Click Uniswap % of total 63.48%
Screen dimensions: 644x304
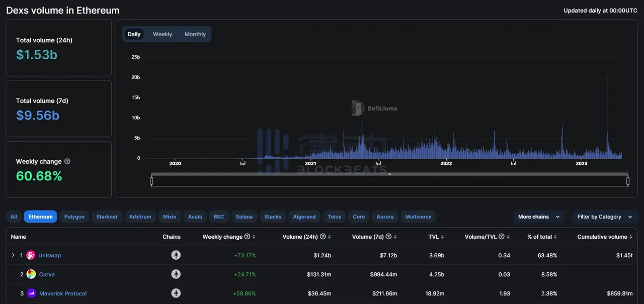click(x=547, y=255)
